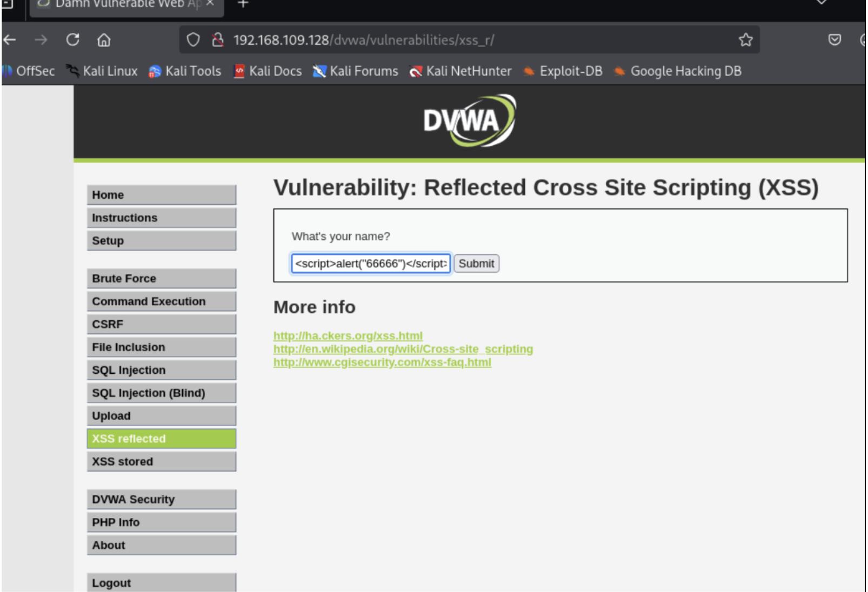Open the SQL Injection page
868x592 pixels.
162,370
